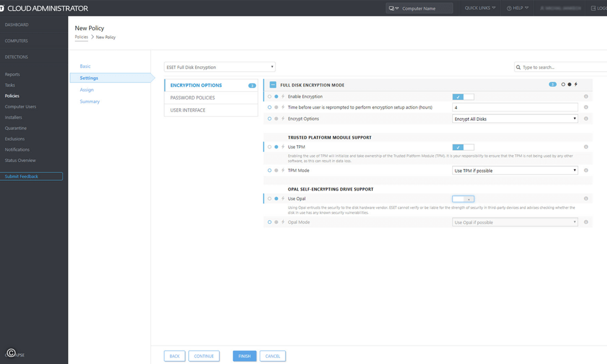The width and height of the screenshot is (607, 364).
Task: Expand the Help menu
Action: tap(517, 8)
